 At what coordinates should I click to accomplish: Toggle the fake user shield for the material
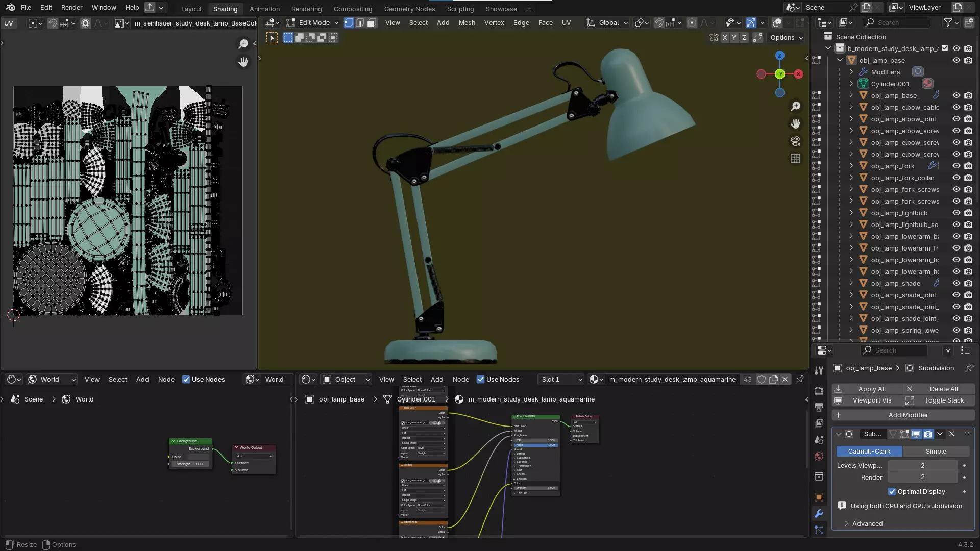761,379
